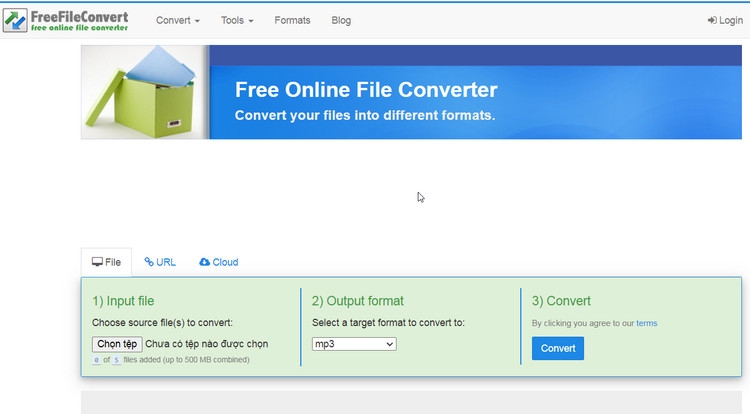Open the Blog page
Screen dimensions: 750x414
coord(341,21)
